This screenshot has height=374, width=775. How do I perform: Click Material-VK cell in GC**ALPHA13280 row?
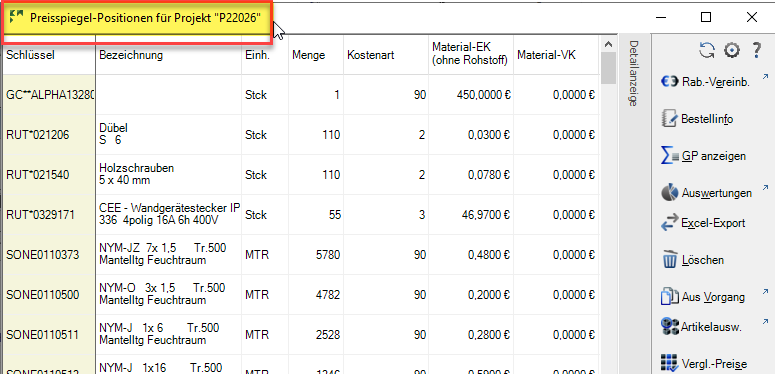[x=556, y=95]
